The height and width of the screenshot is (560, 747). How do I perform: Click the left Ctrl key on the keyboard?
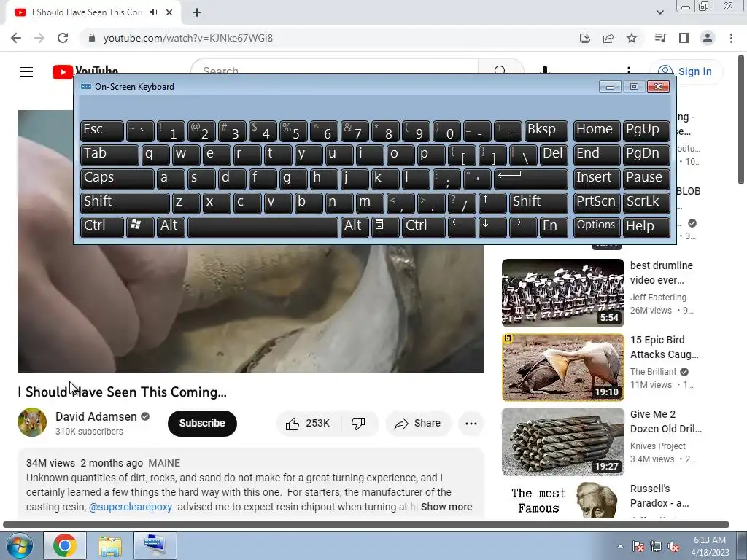click(101, 226)
